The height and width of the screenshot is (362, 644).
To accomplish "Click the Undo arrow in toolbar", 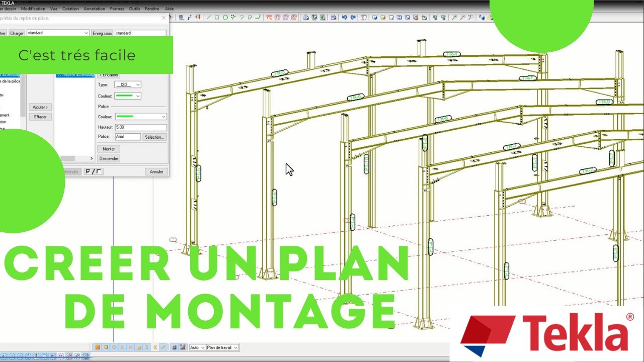I will point(344,17).
